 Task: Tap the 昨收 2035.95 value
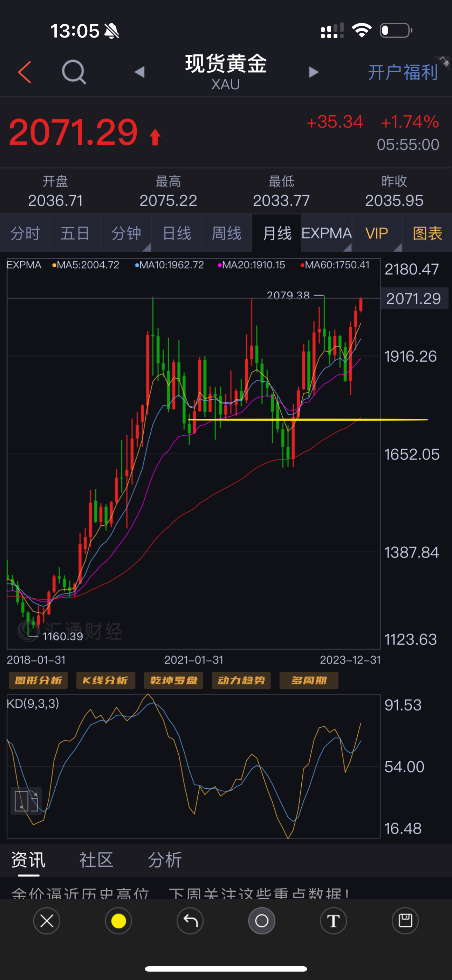[394, 200]
